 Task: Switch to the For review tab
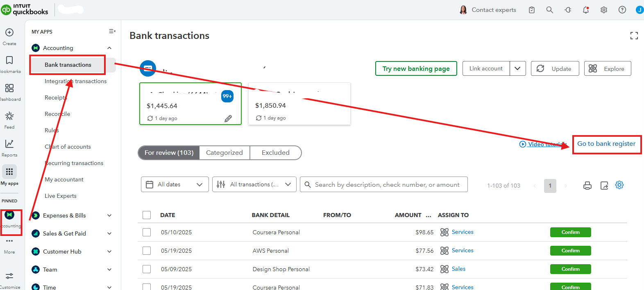(x=169, y=153)
